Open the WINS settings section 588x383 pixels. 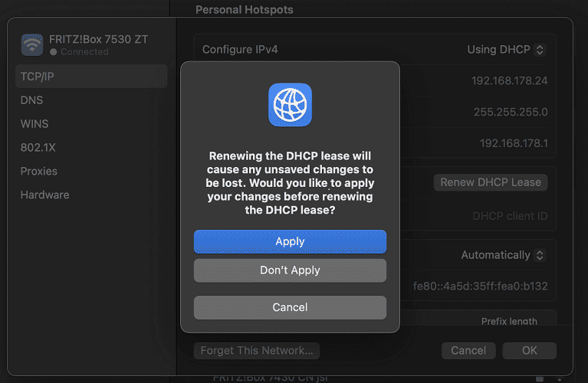34,124
